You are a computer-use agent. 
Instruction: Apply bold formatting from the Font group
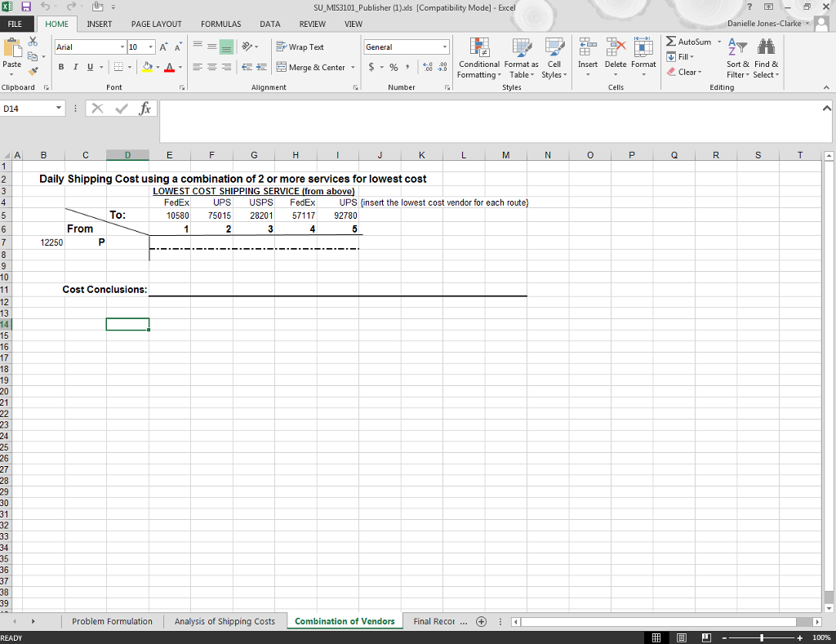[x=60, y=66]
